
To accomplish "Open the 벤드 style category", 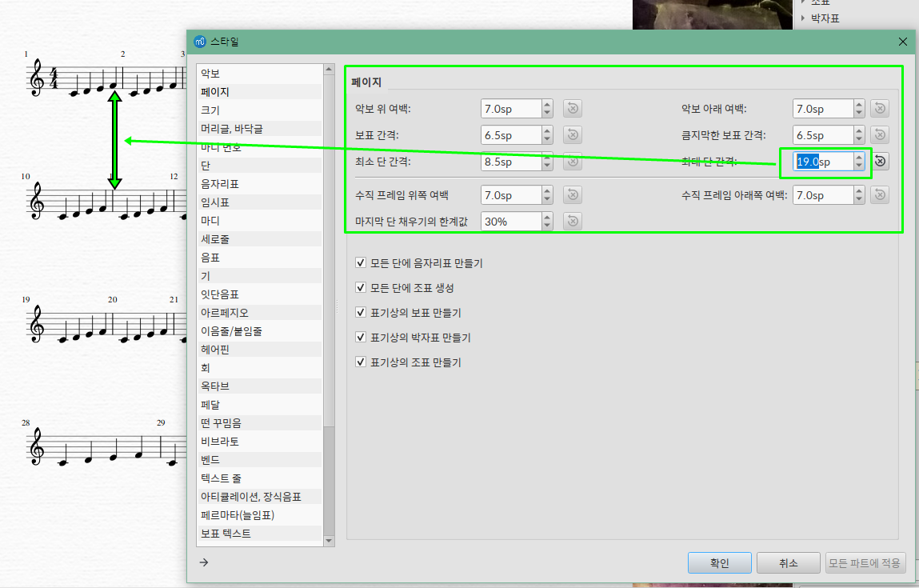I will 260,460.
